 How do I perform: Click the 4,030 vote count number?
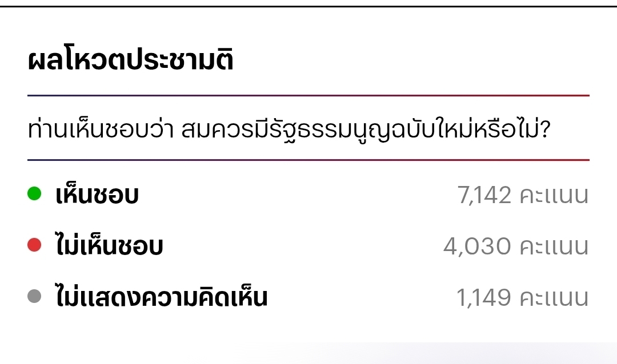[477, 246]
